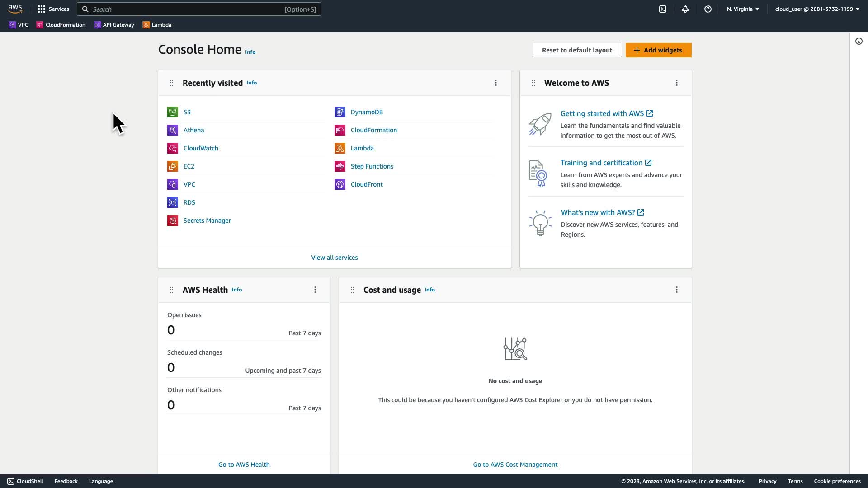Open Recently visited widget options menu
The image size is (868, 488).
coord(496,83)
